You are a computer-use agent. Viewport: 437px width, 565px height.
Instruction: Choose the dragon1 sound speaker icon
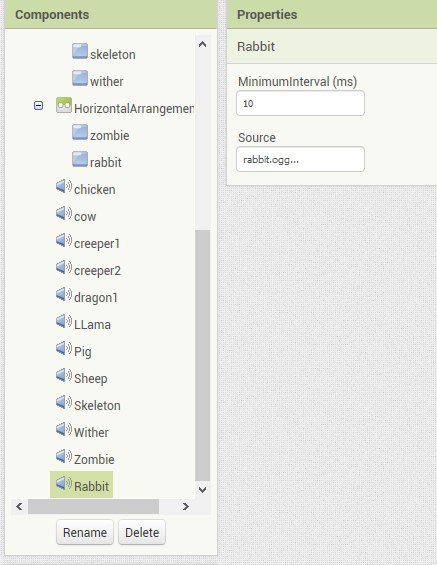64,295
